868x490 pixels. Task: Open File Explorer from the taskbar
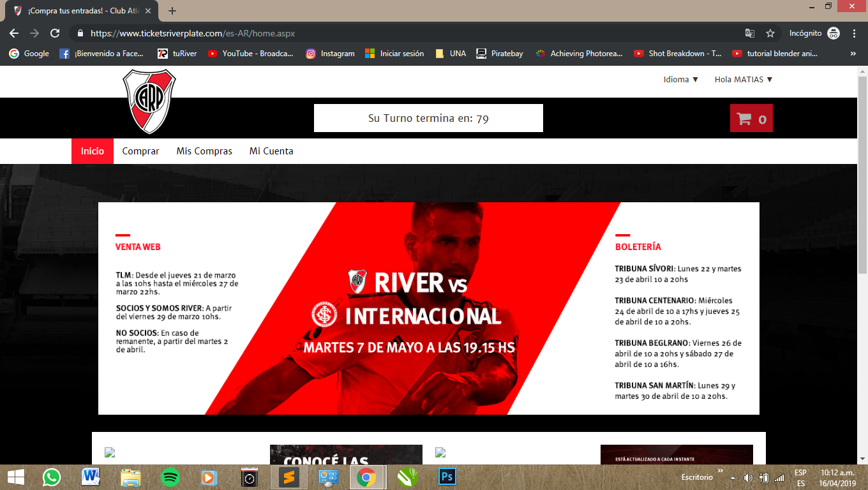[x=131, y=477]
